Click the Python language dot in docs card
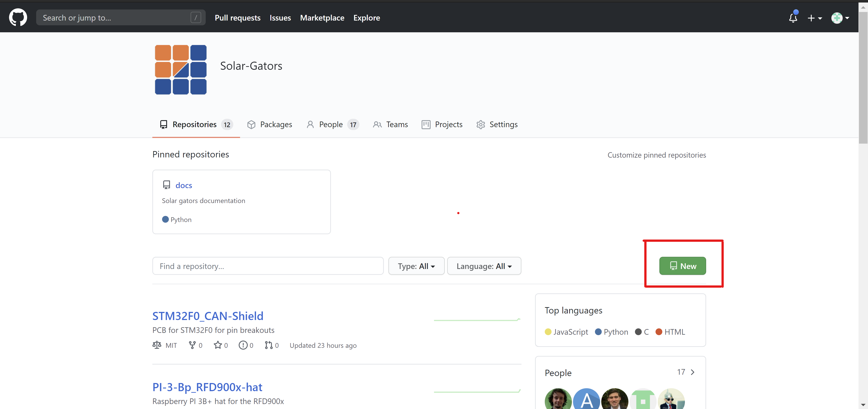The height and width of the screenshot is (409, 868). coord(165,219)
